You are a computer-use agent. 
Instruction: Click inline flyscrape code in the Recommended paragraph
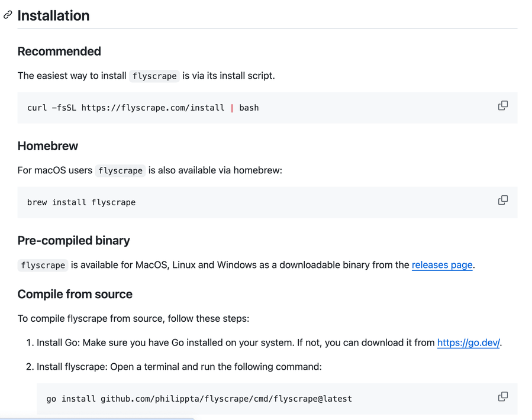coord(154,76)
